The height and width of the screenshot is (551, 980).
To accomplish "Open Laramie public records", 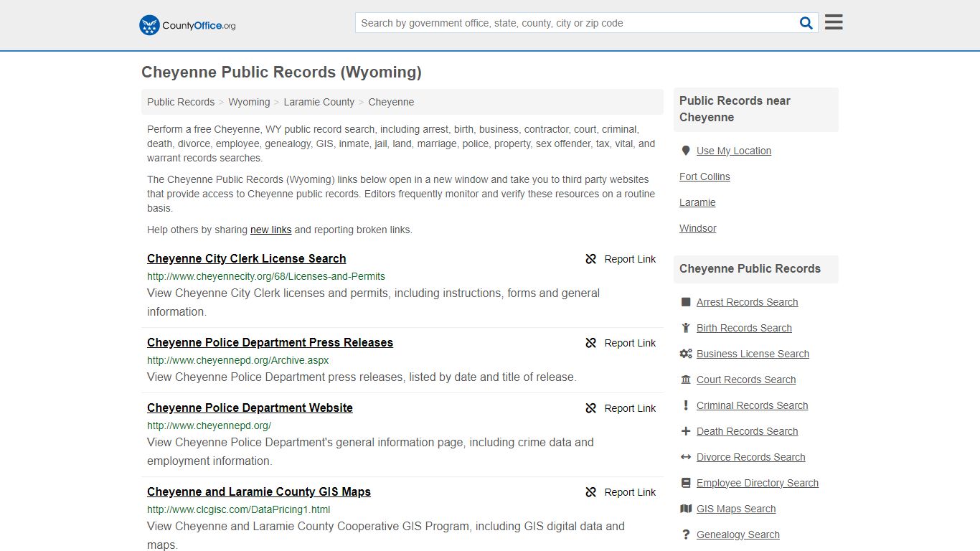I will pyautogui.click(x=697, y=202).
